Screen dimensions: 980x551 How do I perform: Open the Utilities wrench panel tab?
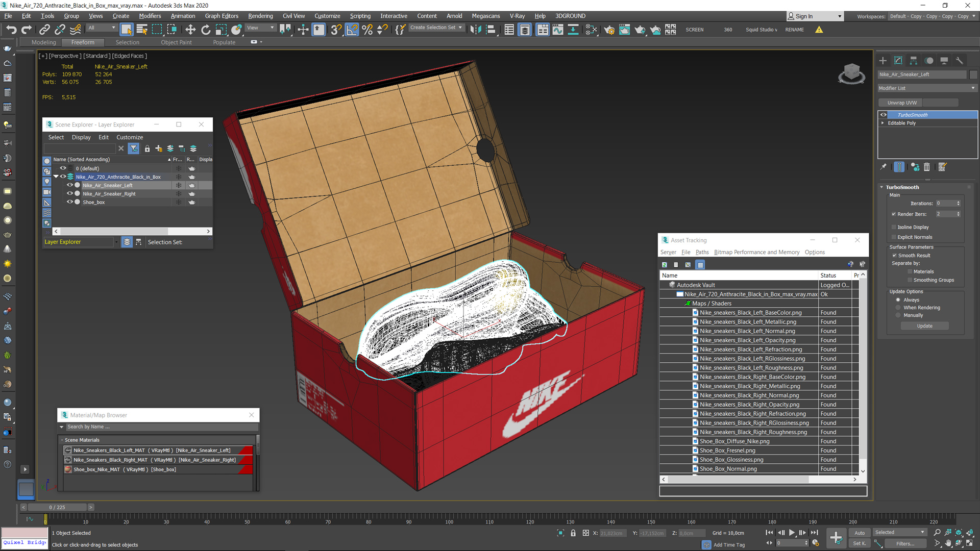coord(960,60)
